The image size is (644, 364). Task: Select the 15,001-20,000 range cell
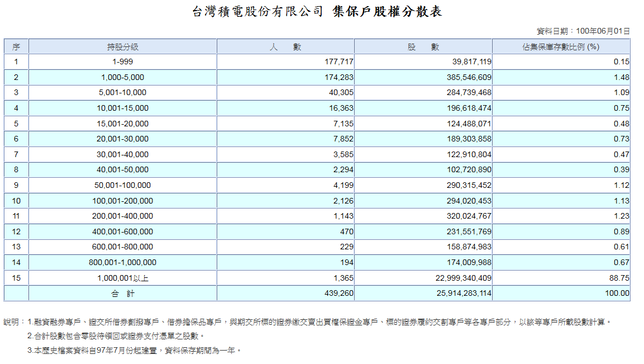tap(122, 124)
